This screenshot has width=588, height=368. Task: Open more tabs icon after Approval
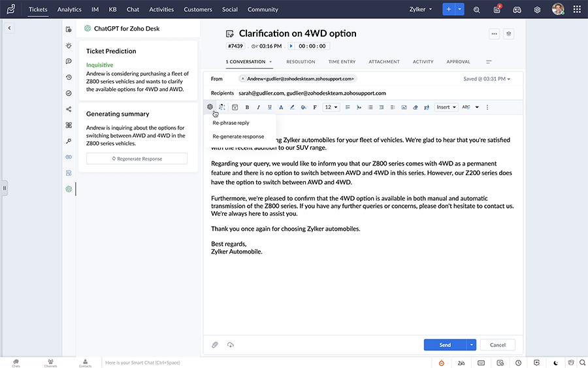click(489, 62)
